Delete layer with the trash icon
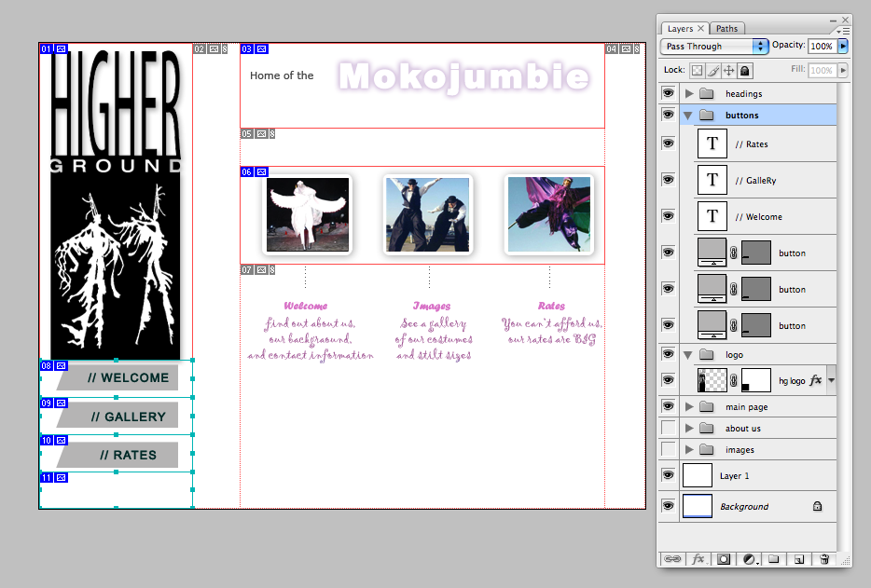Viewport: 871px width, 588px height. click(x=823, y=559)
